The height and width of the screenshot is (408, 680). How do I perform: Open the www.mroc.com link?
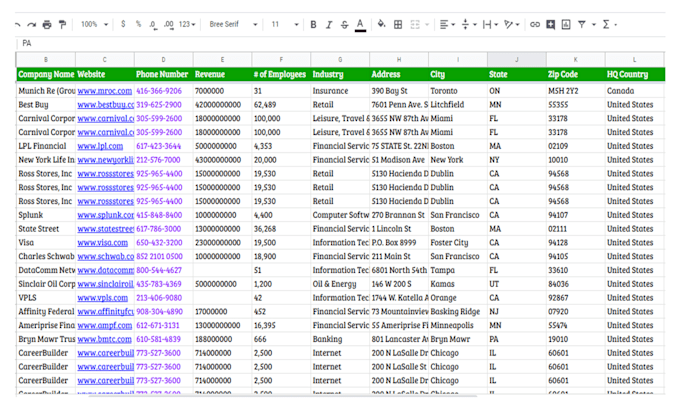[x=105, y=91]
